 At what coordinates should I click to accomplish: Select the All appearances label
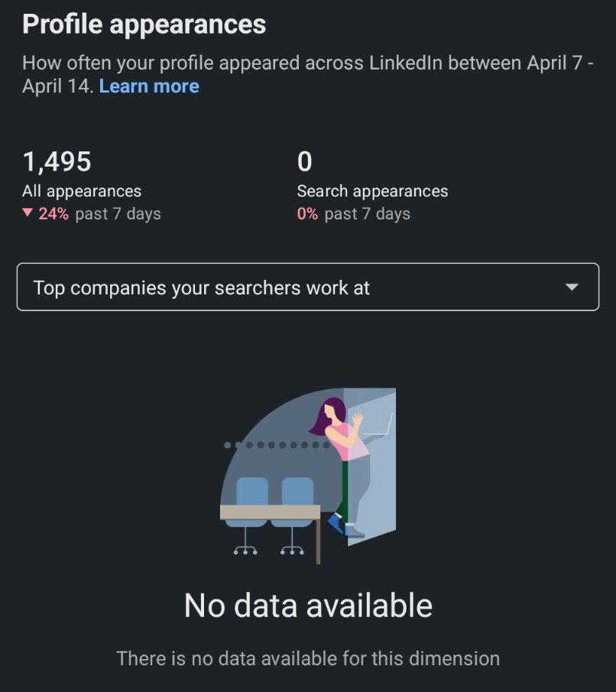coord(82,191)
